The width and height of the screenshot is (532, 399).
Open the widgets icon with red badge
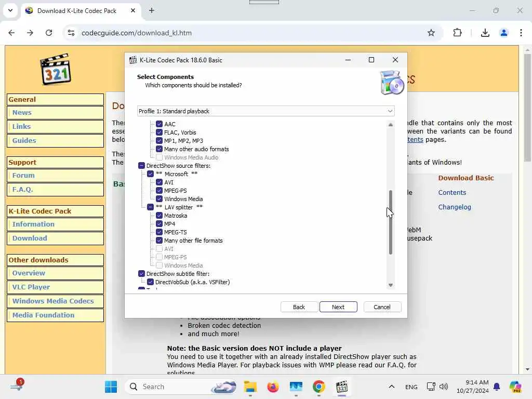pyautogui.click(x=16, y=386)
